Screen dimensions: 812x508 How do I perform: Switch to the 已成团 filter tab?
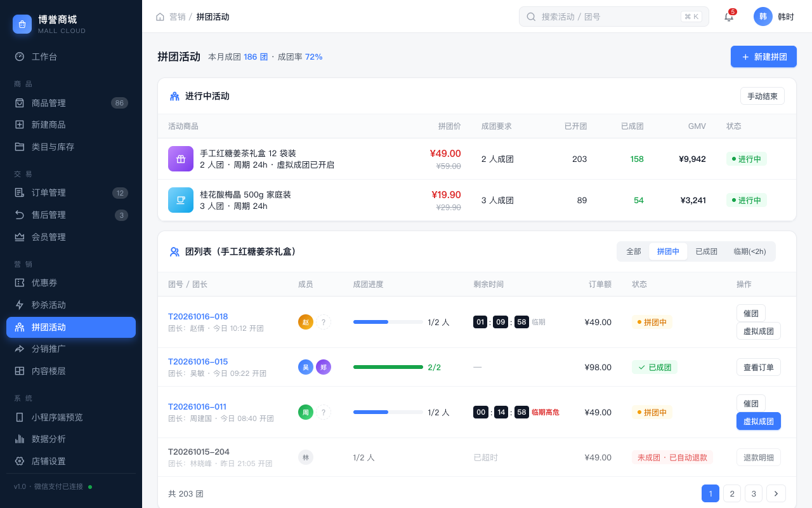coord(706,251)
